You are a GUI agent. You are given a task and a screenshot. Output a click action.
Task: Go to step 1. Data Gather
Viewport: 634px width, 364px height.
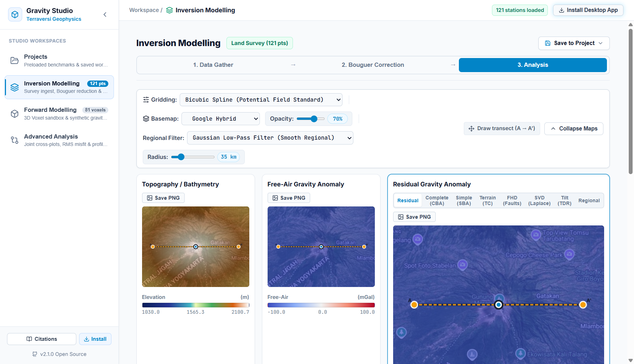tap(213, 65)
